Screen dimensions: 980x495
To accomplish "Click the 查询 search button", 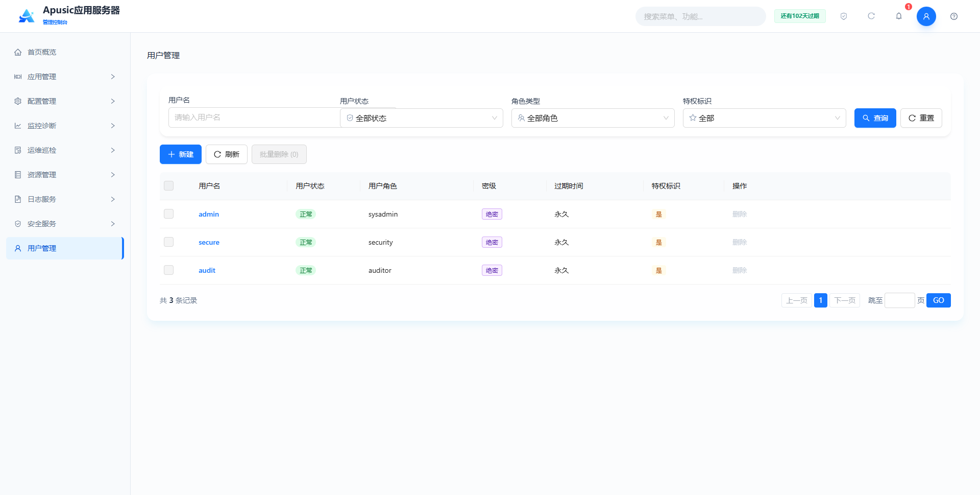I will point(875,118).
